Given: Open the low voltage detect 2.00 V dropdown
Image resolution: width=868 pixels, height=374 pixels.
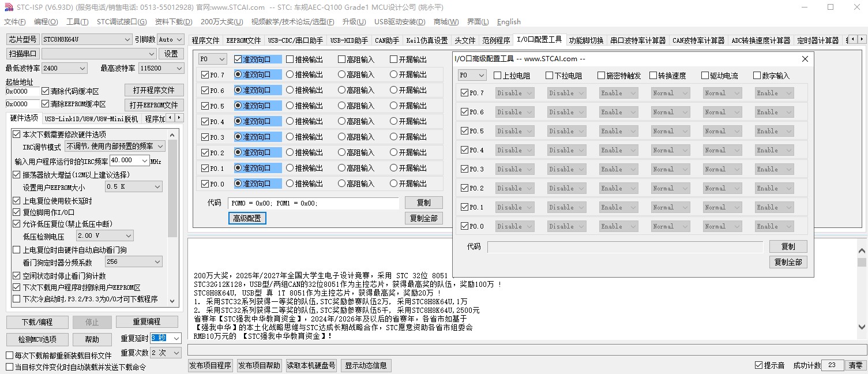Looking at the screenshot, I should pos(105,236).
